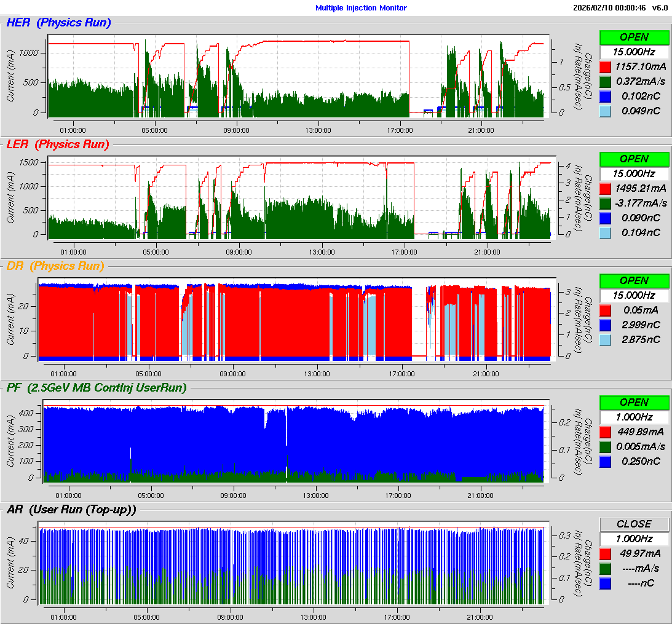Click the blue swatch next to 0.090nC in LER
Viewport: 672px width, 624px height.
pyautogui.click(x=605, y=218)
